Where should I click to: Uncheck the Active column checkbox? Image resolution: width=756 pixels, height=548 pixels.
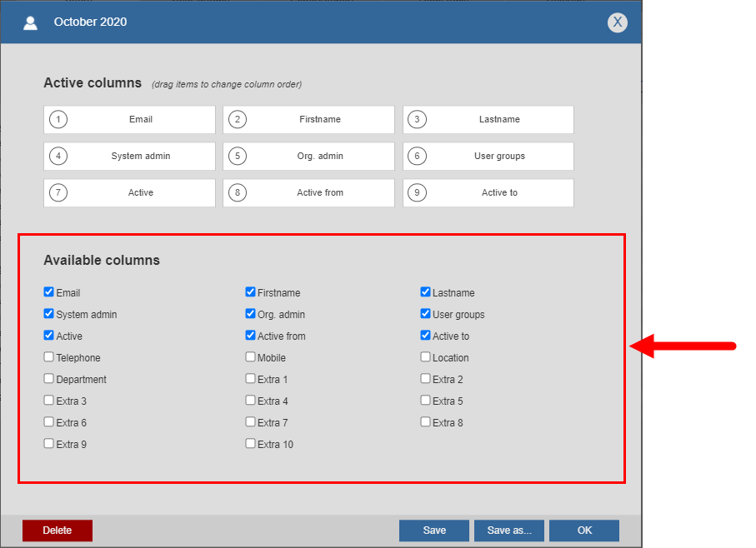tap(48, 335)
